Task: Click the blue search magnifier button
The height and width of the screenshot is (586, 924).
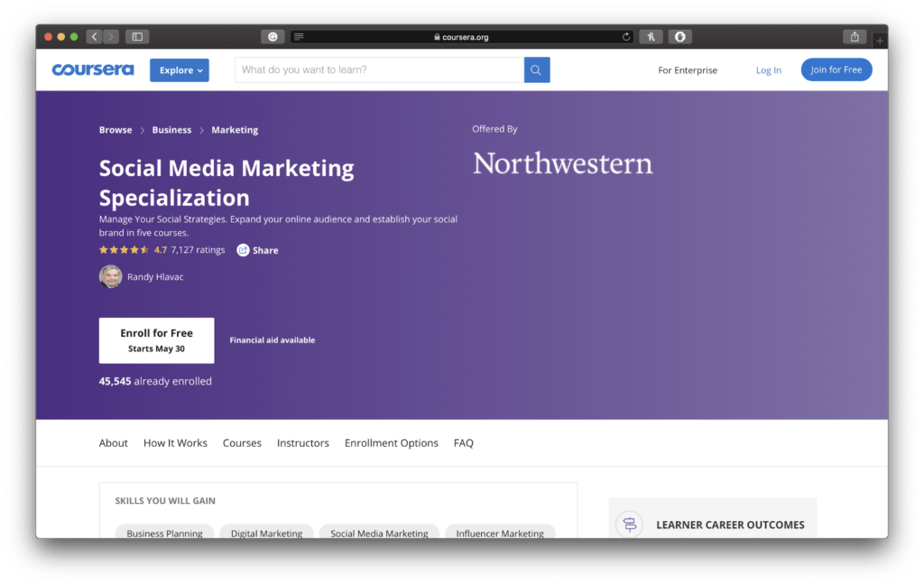Action: point(536,70)
